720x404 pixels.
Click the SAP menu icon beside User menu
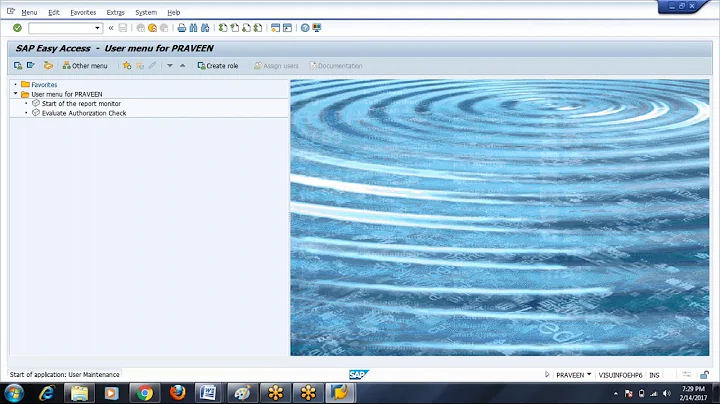point(31,66)
